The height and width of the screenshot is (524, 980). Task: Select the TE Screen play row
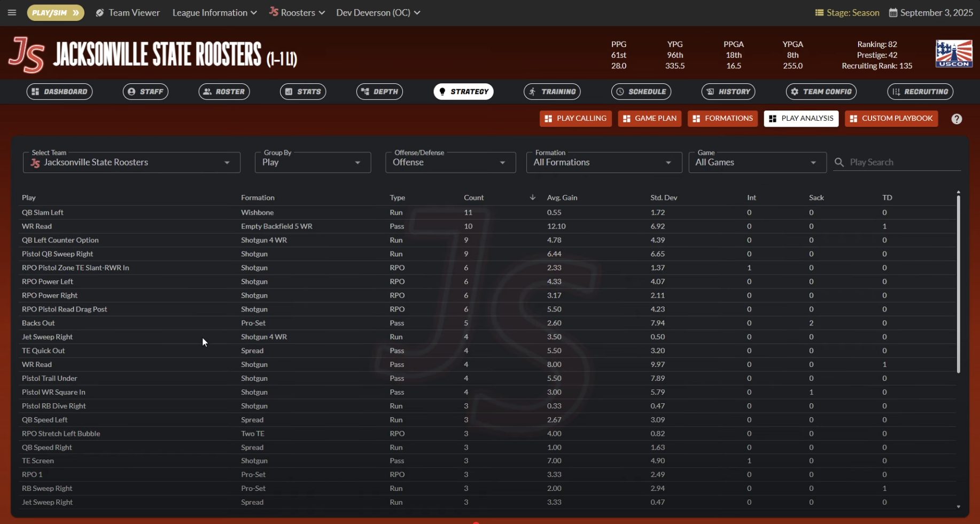coord(488,461)
